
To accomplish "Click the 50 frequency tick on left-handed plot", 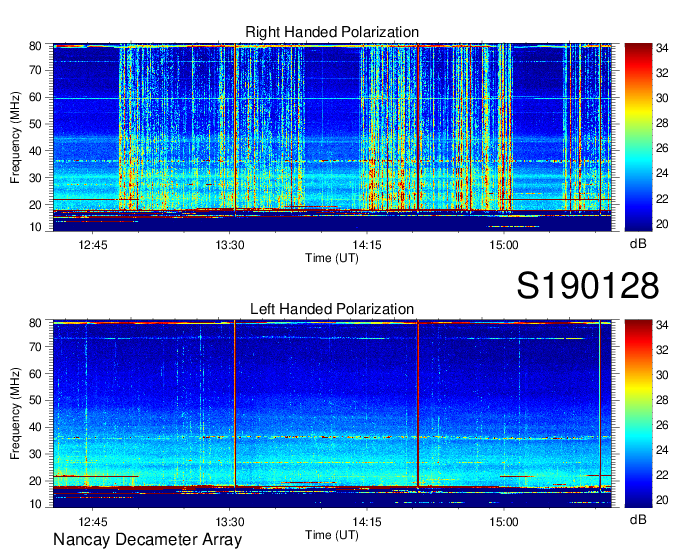I will click(35, 400).
